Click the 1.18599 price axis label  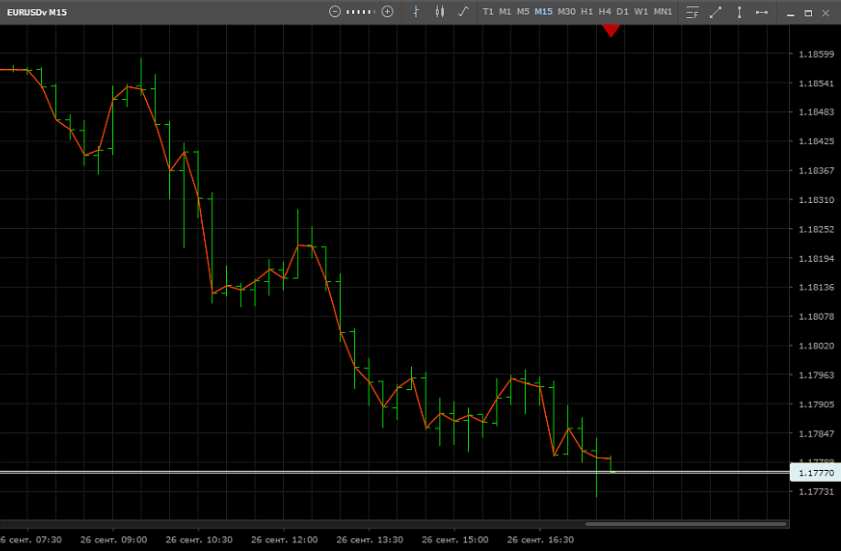pyautogui.click(x=816, y=54)
